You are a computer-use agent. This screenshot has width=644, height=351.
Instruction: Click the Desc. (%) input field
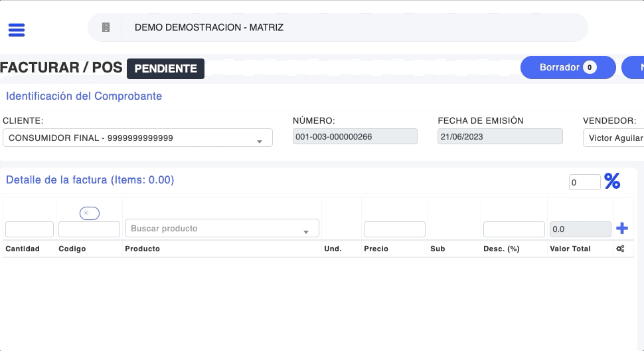click(x=514, y=229)
